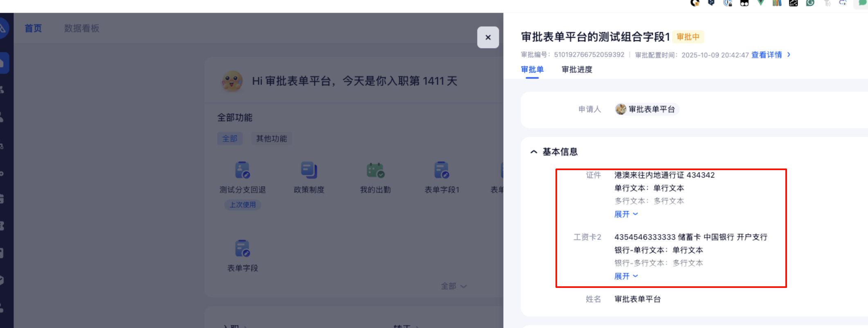Expand the 工资卡2 field details

(626, 276)
